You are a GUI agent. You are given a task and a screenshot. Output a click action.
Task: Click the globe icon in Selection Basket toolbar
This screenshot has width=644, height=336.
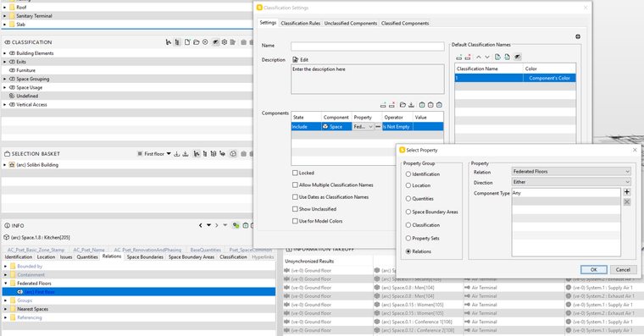point(233,154)
